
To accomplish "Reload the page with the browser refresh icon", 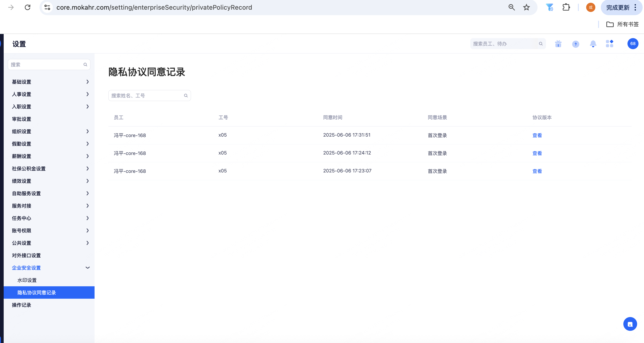I will [28, 7].
